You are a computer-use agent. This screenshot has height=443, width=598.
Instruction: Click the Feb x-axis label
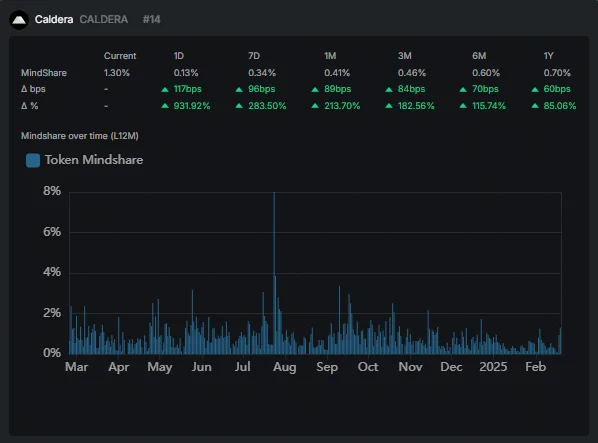[x=535, y=367]
